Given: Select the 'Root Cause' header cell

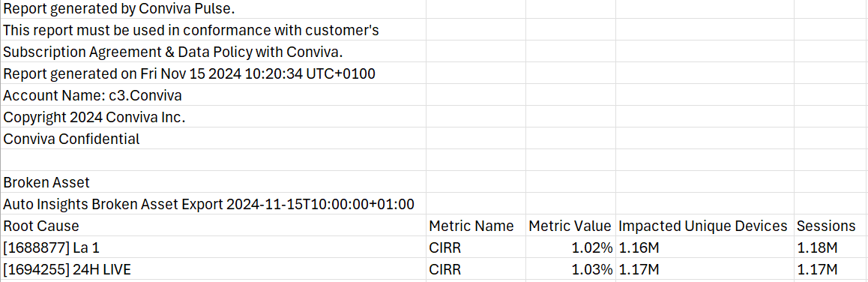Looking at the screenshot, I should coord(213,226).
